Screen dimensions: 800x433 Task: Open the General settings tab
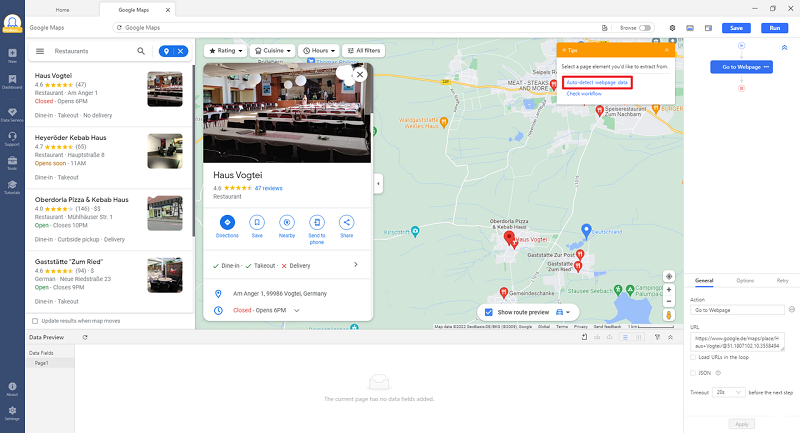[x=704, y=281]
